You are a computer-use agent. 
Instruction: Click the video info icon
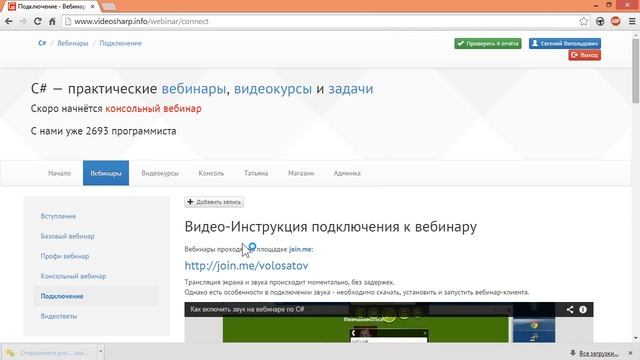pyautogui.click(x=583, y=309)
